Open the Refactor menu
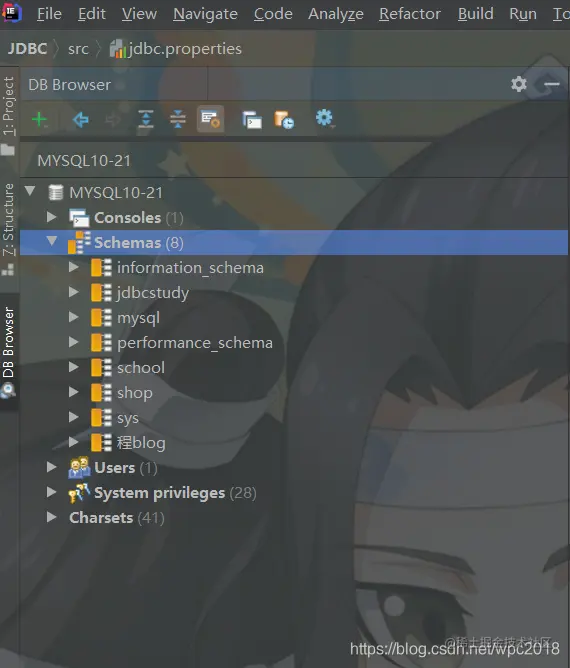570x668 pixels. [x=410, y=14]
